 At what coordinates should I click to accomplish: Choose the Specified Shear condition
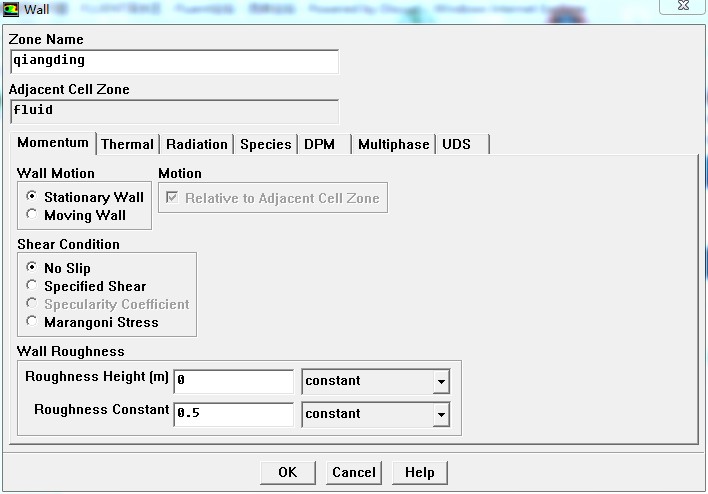(x=33, y=286)
